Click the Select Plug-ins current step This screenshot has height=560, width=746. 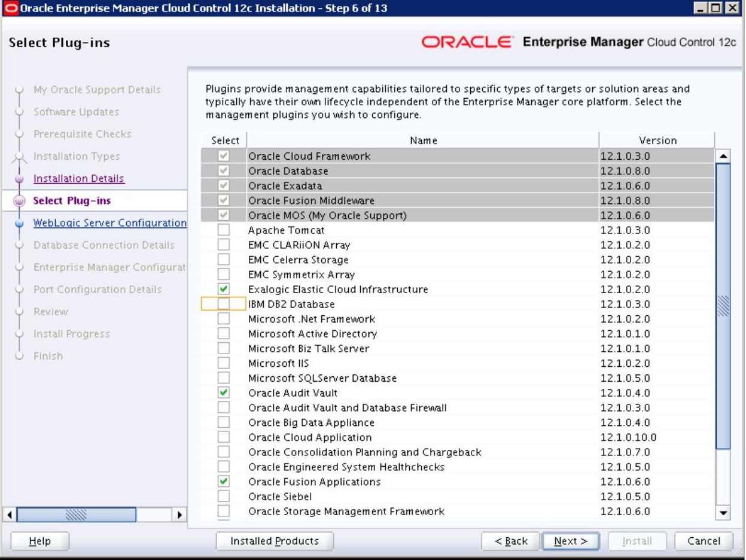72,200
